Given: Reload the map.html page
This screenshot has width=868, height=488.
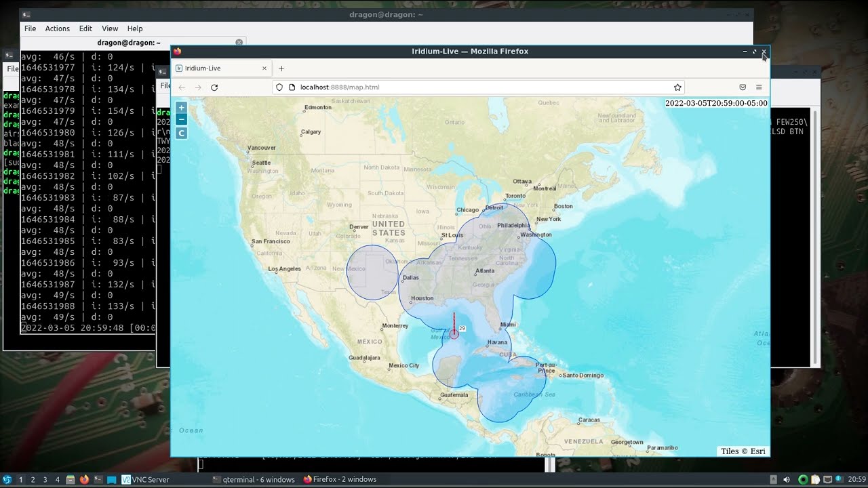Looking at the screenshot, I should [x=214, y=87].
